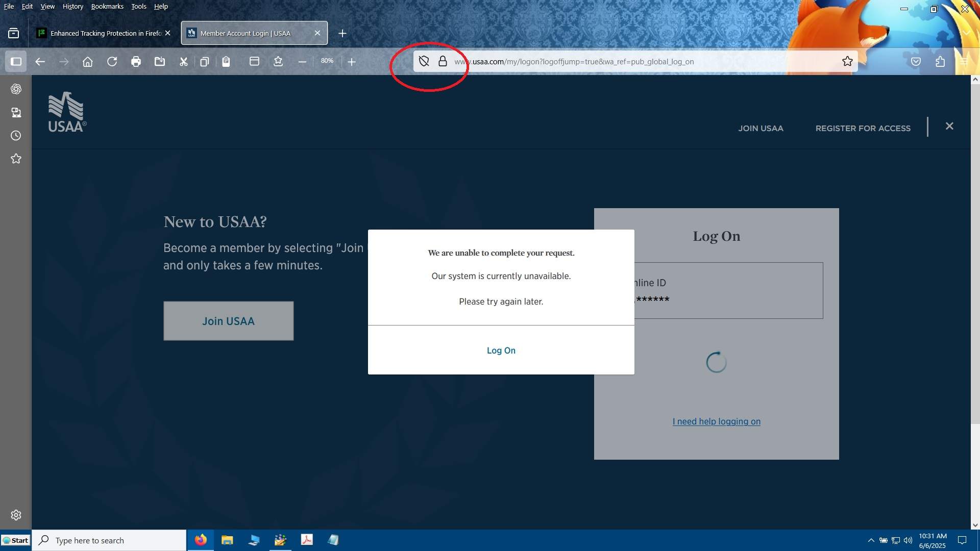Print this page from the toolbar
Image resolution: width=980 pixels, height=551 pixels.
pos(136,62)
